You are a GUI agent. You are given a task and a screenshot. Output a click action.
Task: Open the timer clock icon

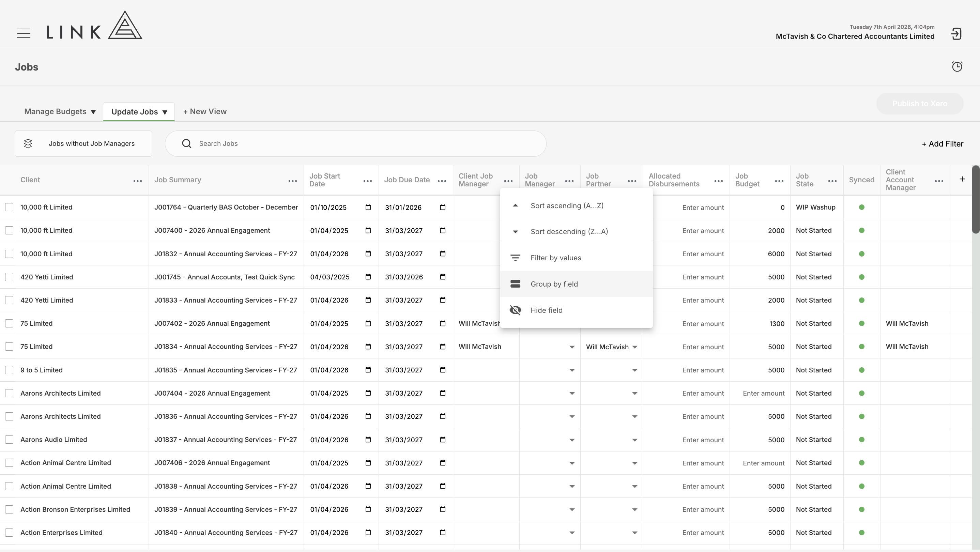957,66
